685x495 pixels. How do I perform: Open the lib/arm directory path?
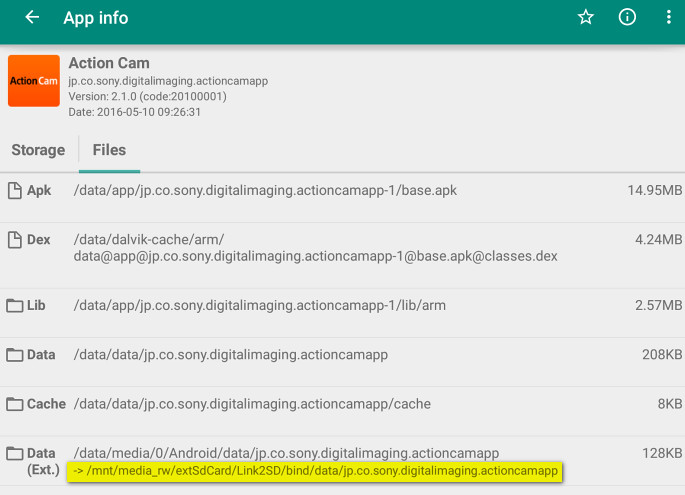(259, 306)
